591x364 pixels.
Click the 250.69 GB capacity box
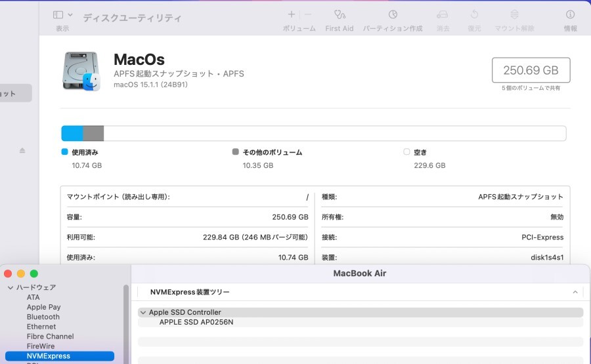point(531,70)
